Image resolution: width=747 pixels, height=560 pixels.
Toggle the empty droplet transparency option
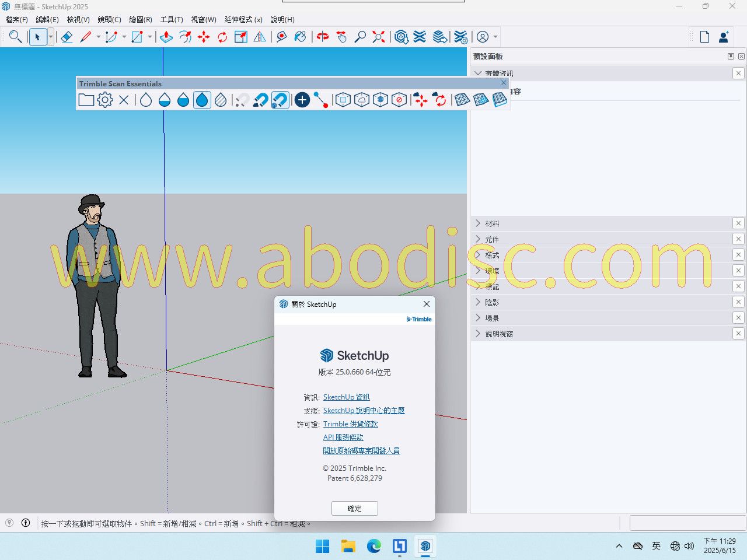click(x=146, y=100)
